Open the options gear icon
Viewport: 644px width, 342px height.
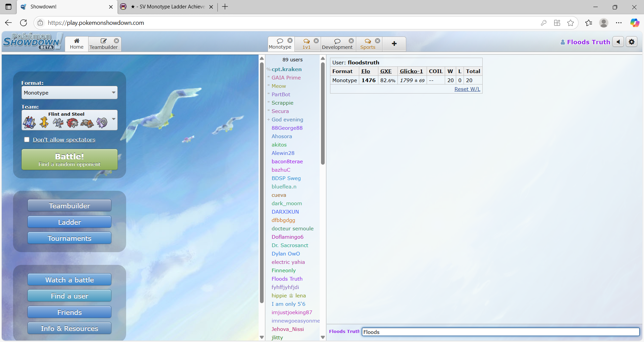coord(632,42)
